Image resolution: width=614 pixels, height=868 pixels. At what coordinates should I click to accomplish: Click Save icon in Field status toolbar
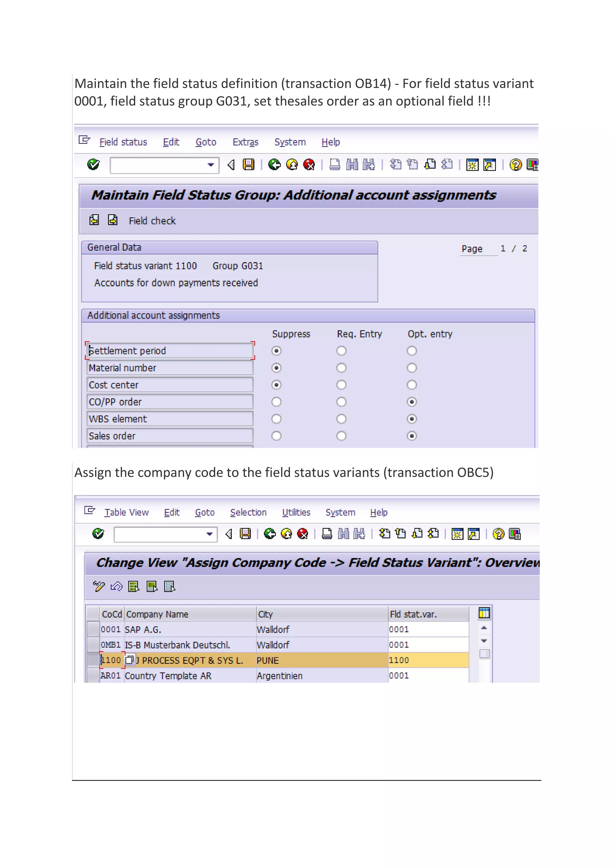point(249,165)
